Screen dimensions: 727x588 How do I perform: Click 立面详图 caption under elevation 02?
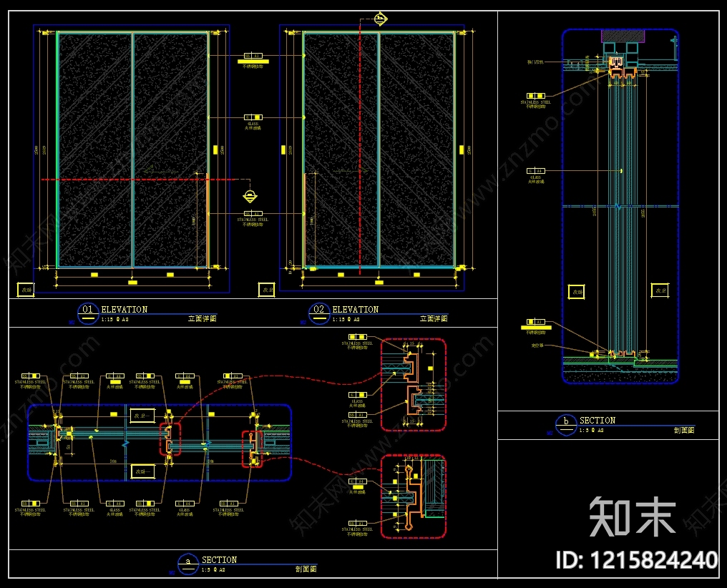point(434,319)
